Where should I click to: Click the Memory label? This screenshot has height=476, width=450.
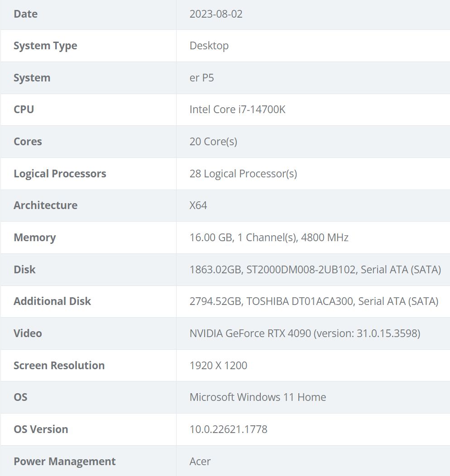(34, 238)
